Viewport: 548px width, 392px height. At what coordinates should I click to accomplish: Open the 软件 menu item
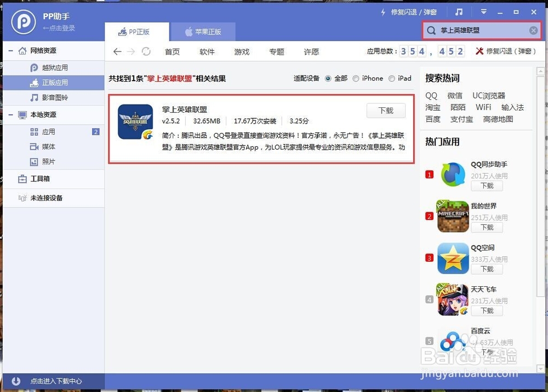click(x=207, y=51)
